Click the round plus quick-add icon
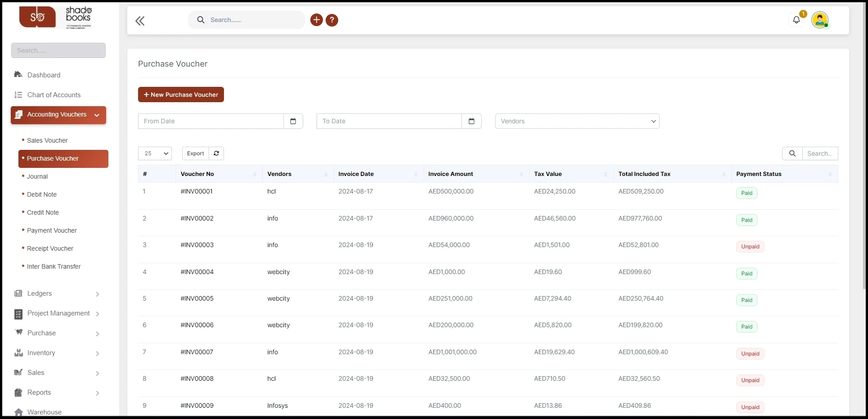The width and height of the screenshot is (868, 419). [x=317, y=20]
